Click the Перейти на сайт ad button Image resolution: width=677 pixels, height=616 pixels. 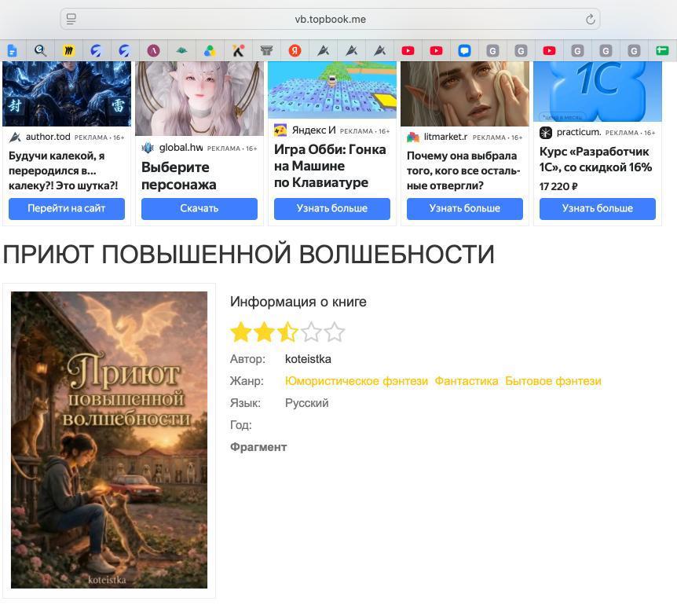coord(67,209)
